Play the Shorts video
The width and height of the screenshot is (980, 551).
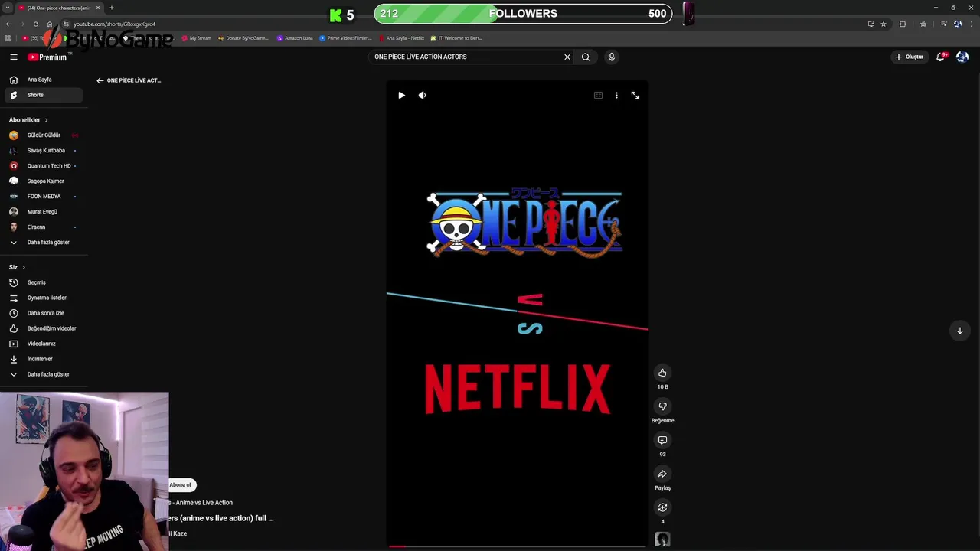401,96
